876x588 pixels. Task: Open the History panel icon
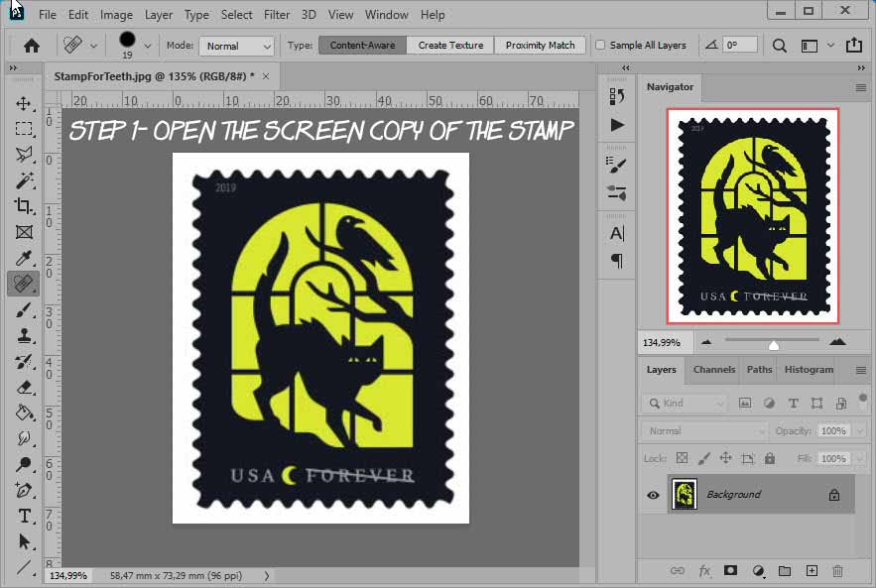coord(617,96)
